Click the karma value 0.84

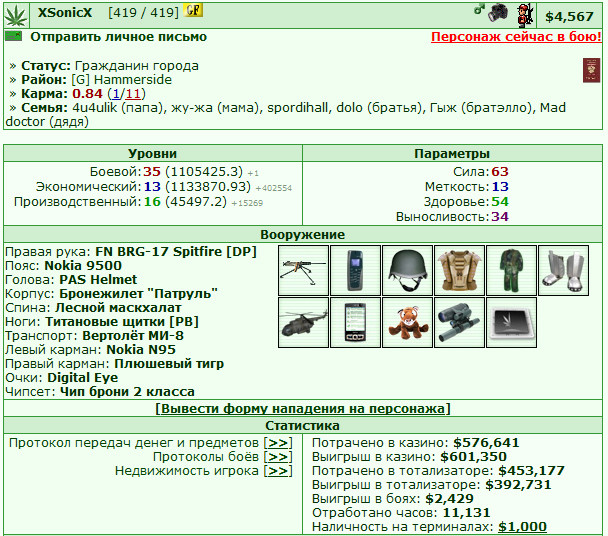click(x=87, y=93)
